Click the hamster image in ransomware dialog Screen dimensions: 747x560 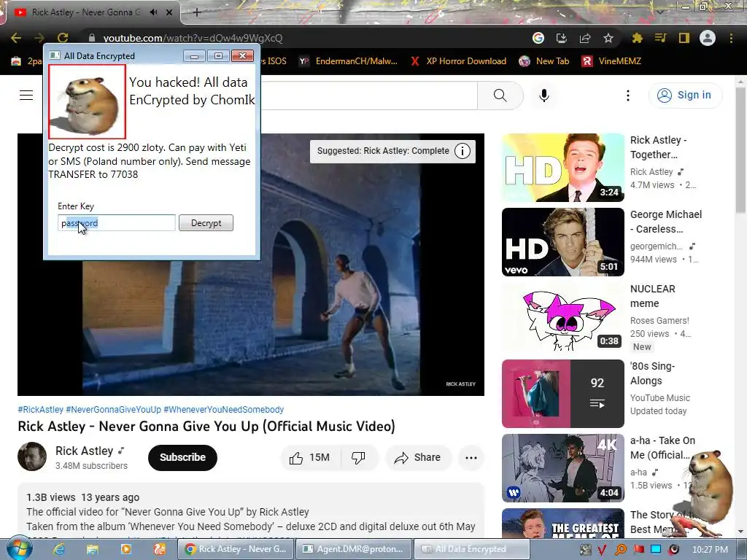click(88, 102)
